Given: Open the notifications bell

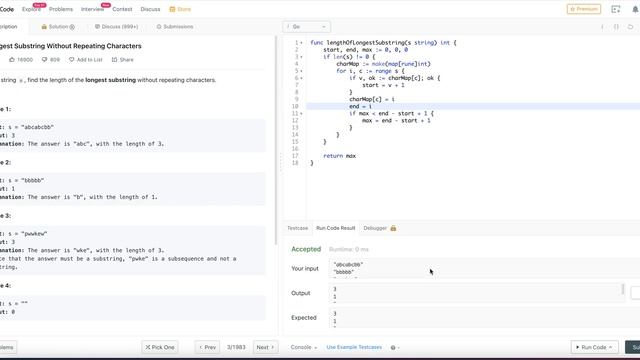Looking at the screenshot, I should click(x=636, y=9).
